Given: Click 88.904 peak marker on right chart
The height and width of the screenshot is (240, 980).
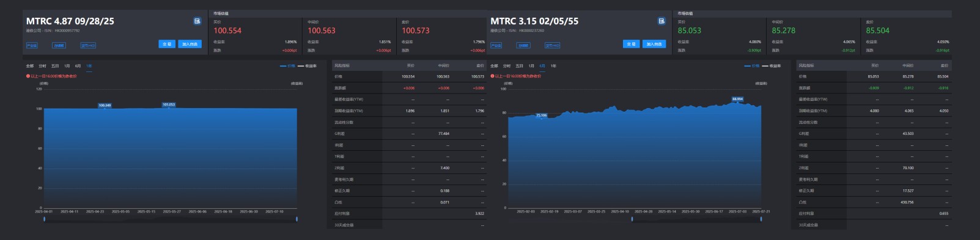Looking at the screenshot, I should coord(737,99).
